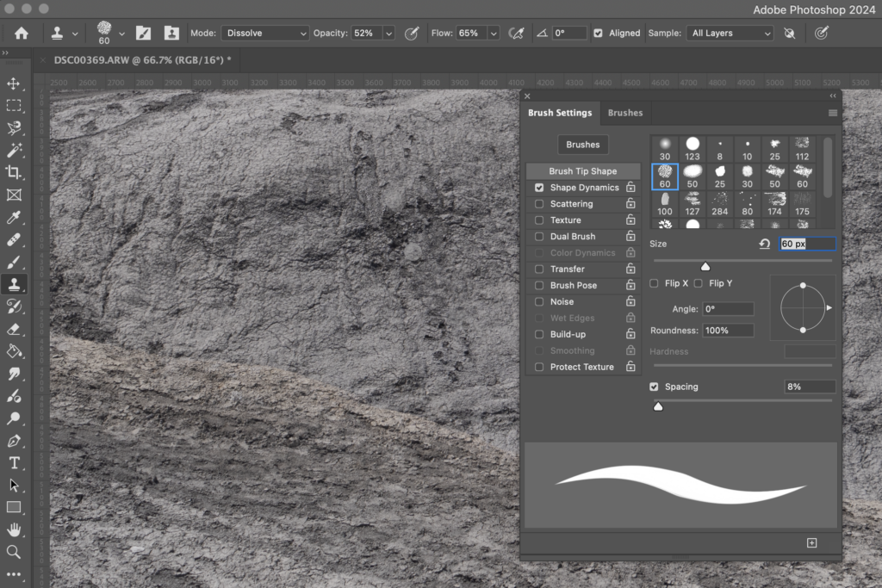Select the Dodge tool
The width and height of the screenshot is (882, 588).
coord(14,418)
